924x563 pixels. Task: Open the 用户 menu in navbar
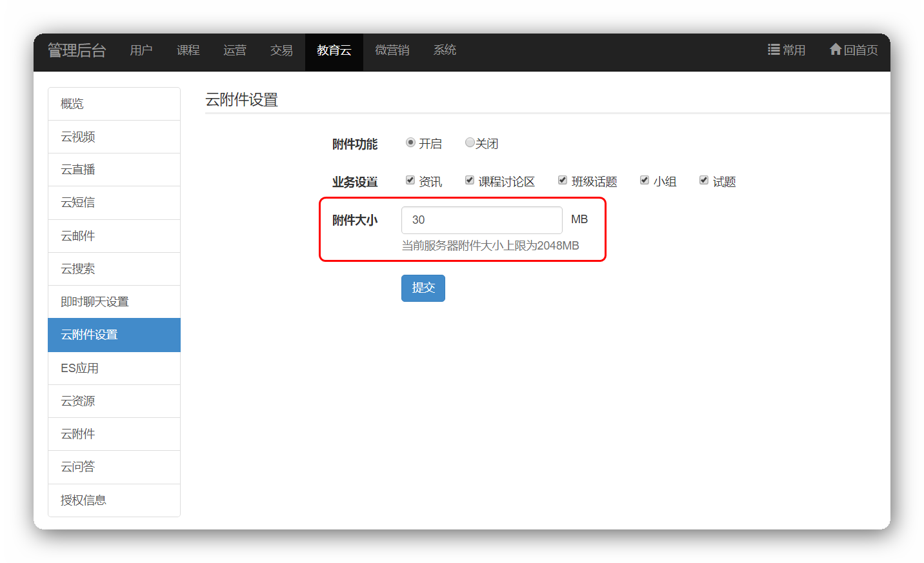pos(141,50)
